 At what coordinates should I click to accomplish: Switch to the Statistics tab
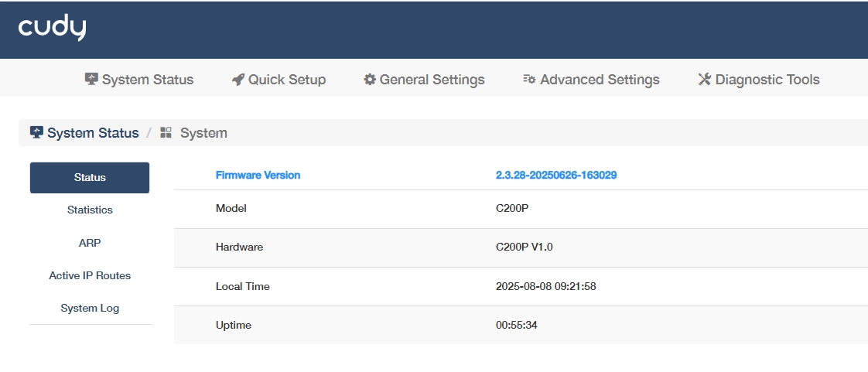(90, 210)
